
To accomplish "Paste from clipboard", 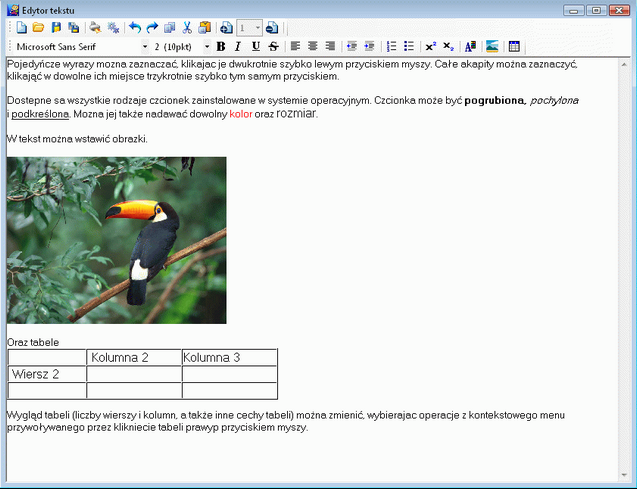I will [205, 28].
